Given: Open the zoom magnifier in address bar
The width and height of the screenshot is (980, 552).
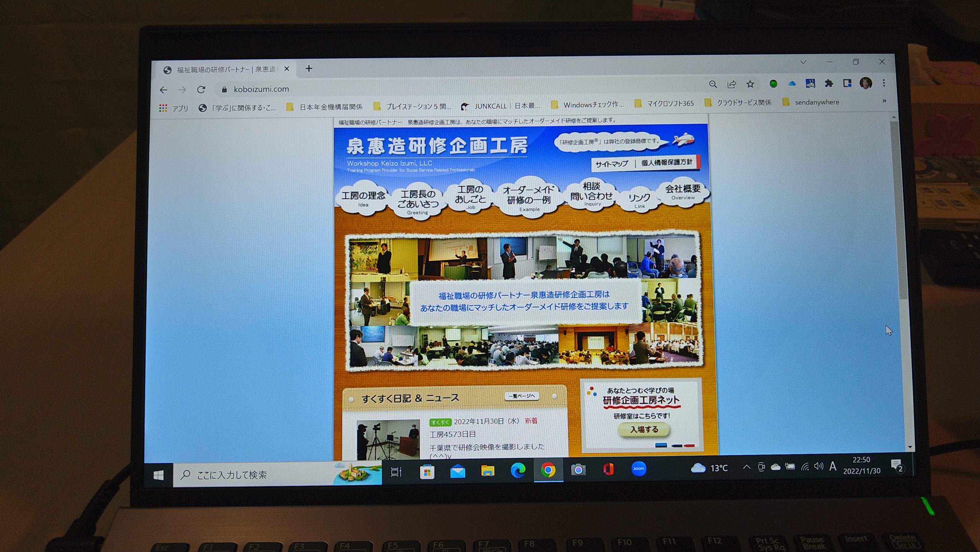Looking at the screenshot, I should [x=712, y=84].
